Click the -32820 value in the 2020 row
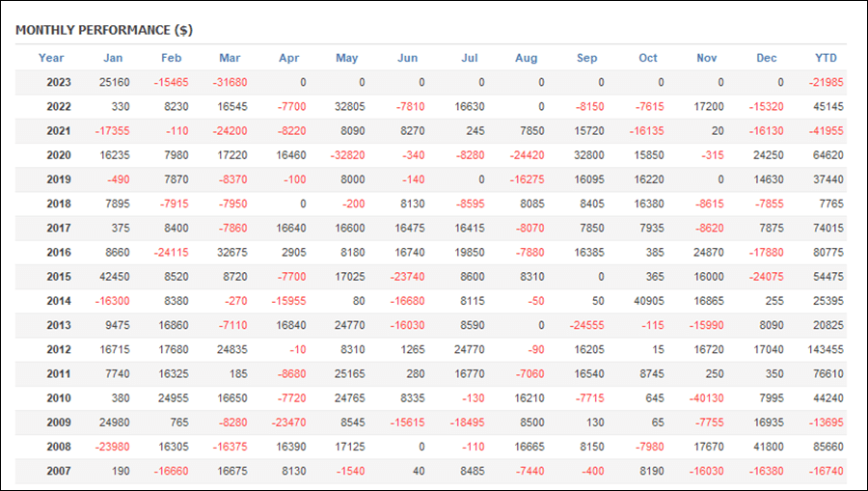This screenshot has width=868, height=491. [x=347, y=155]
